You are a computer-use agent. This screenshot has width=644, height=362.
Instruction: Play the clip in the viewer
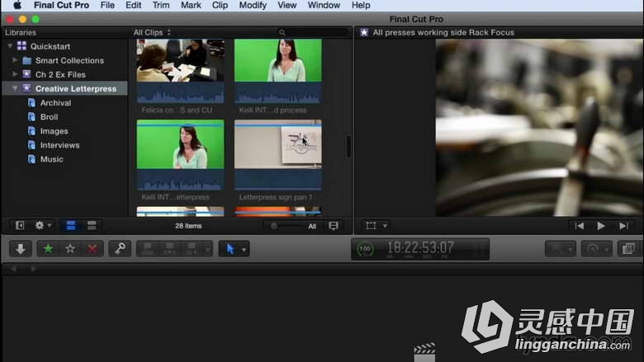click(x=601, y=226)
